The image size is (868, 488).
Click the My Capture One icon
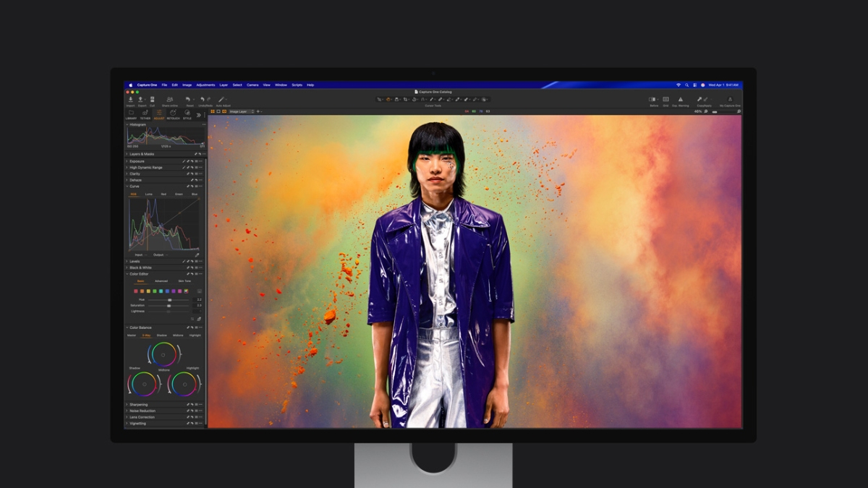click(x=730, y=99)
